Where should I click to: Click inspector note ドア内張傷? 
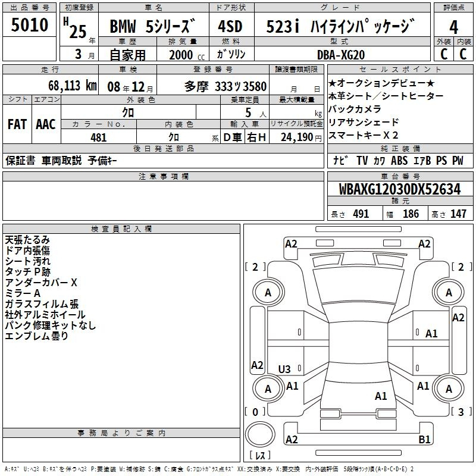coord(27,250)
